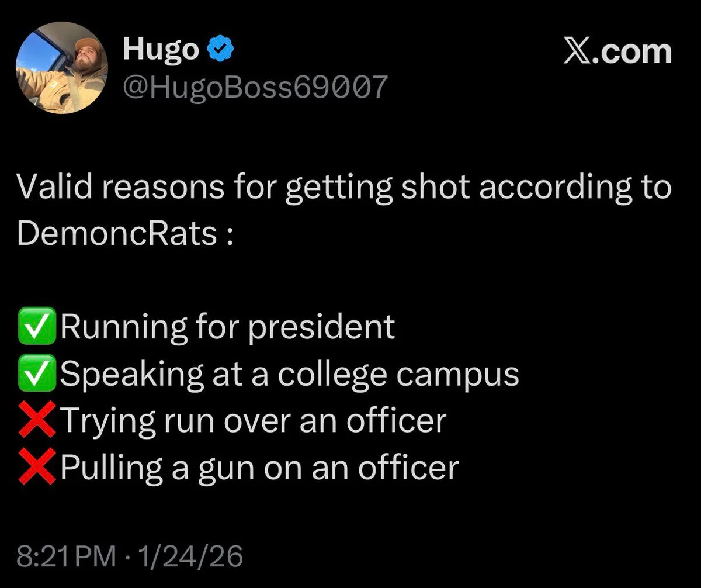Click the word "DemoncRats" in the tweet
The height and width of the screenshot is (588, 701).
117,234
